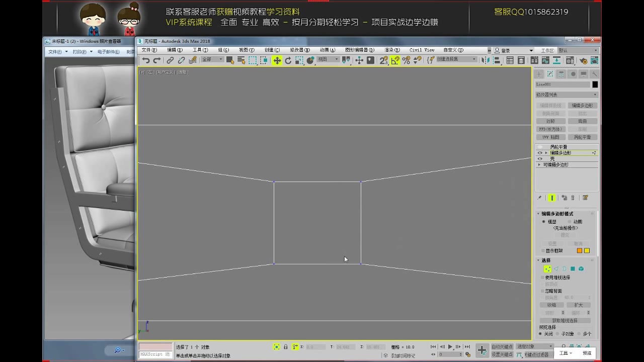The width and height of the screenshot is (644, 362).
Task: Select the Vertex sub-object icon
Action: coord(547,268)
